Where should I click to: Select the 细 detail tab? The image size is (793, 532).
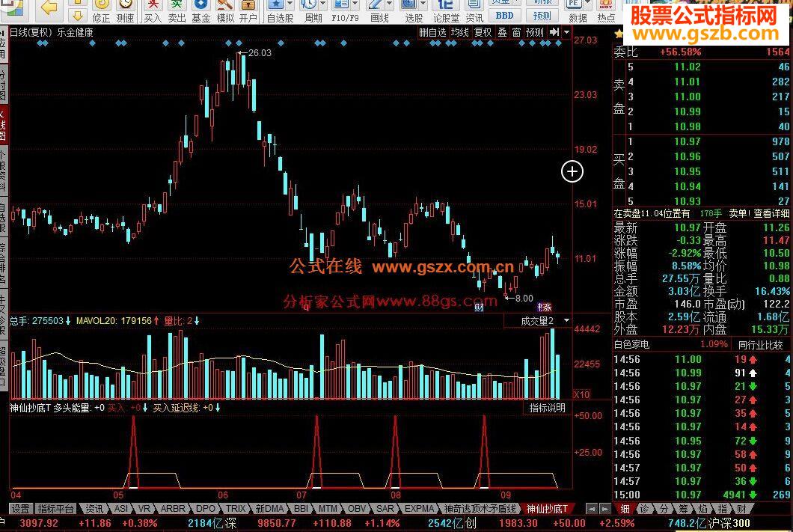click(625, 509)
